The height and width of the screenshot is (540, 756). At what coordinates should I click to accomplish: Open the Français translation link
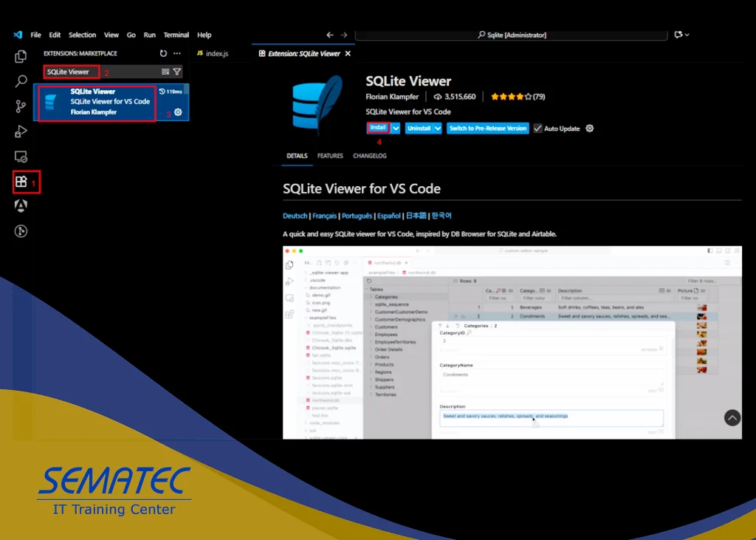coord(325,216)
